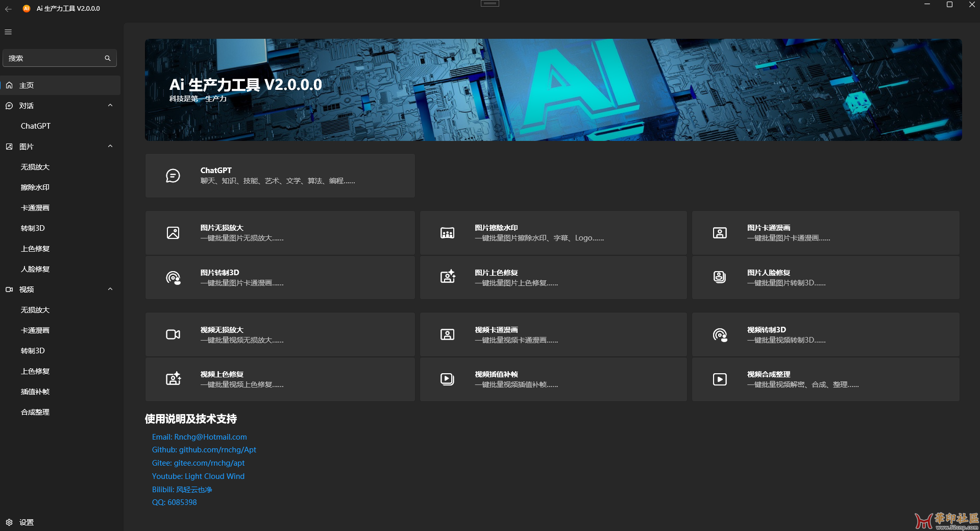The image size is (980, 531).
Task: Click the 视频插值补帧 play icon
Action: (447, 379)
